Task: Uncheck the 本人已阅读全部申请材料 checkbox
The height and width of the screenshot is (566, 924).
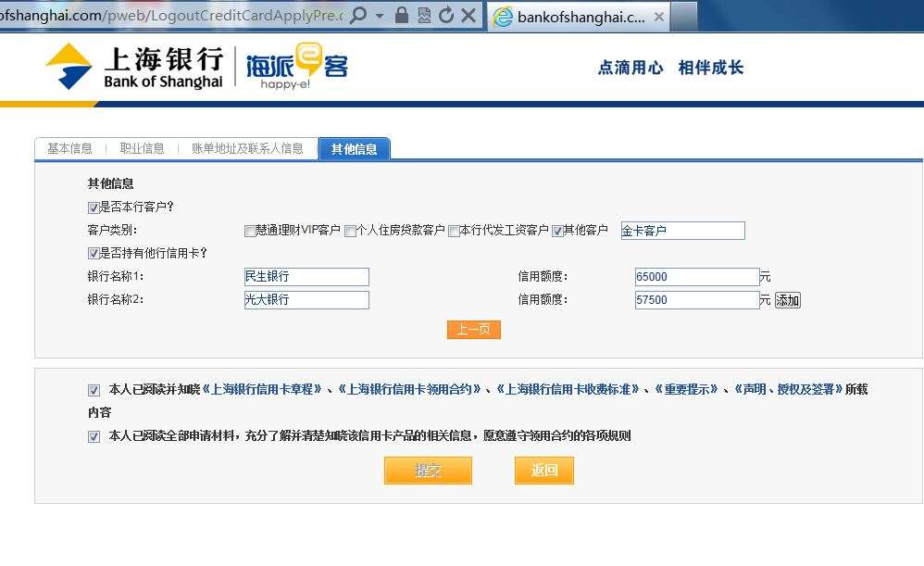Action: click(94, 437)
